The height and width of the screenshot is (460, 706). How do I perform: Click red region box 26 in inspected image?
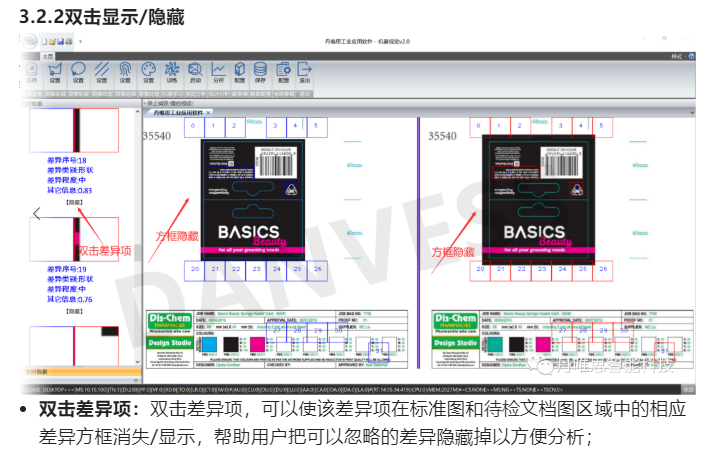coord(602,271)
